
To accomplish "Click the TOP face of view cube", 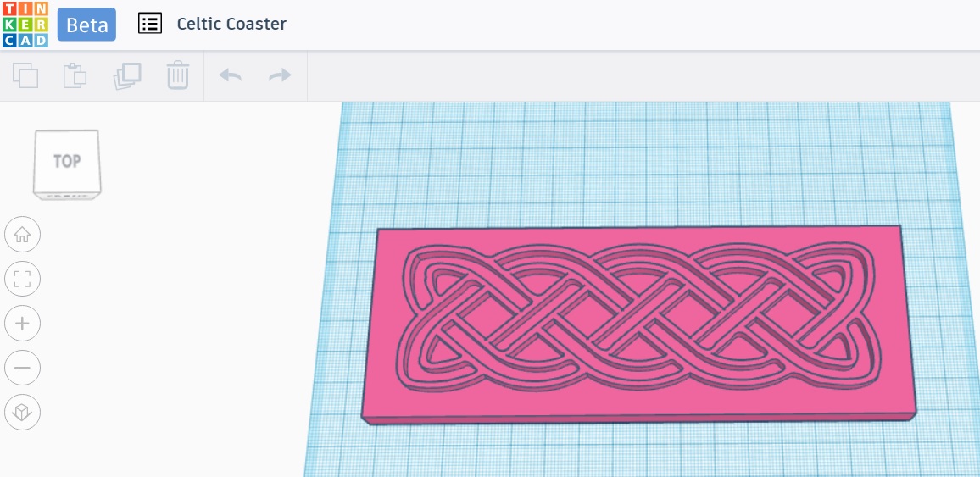I will pos(67,161).
